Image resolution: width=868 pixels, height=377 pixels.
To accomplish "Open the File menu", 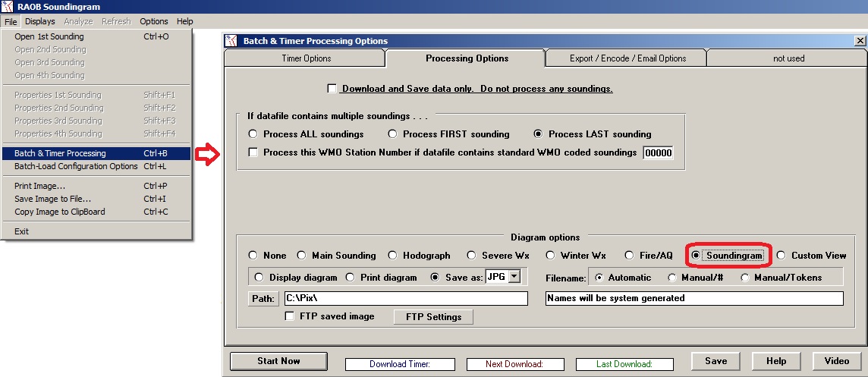I will coord(11,21).
